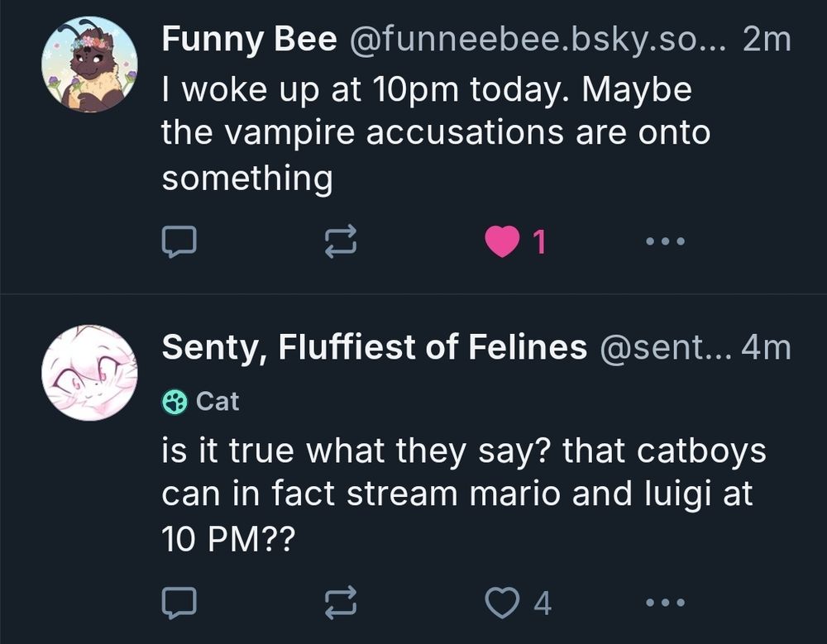Open Senty, Fluffiest of Felines profile name

(x=374, y=348)
